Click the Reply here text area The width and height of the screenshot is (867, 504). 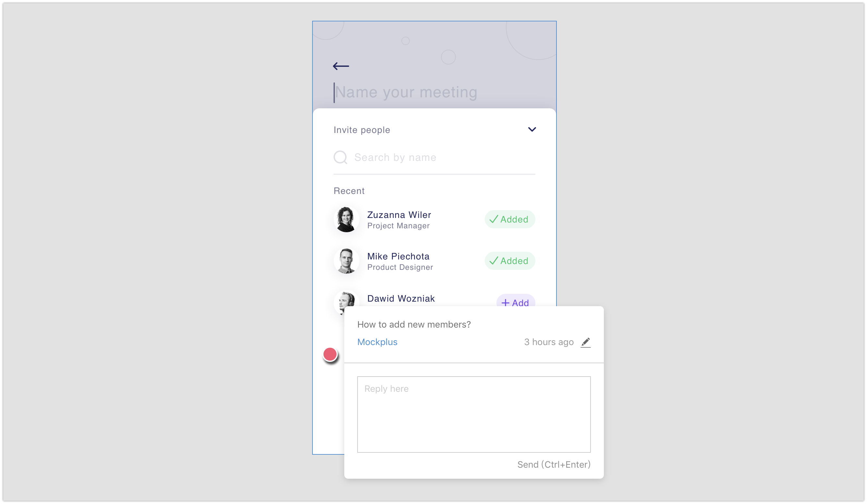474,414
